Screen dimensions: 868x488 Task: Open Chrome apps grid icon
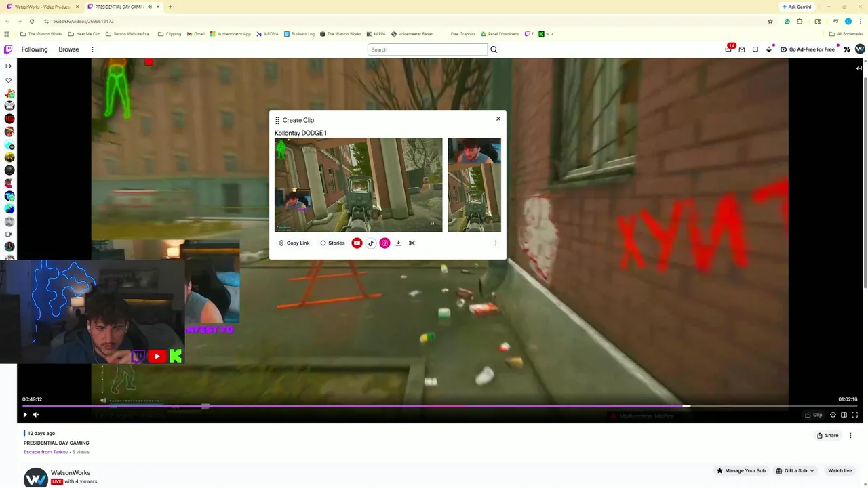(7, 33)
